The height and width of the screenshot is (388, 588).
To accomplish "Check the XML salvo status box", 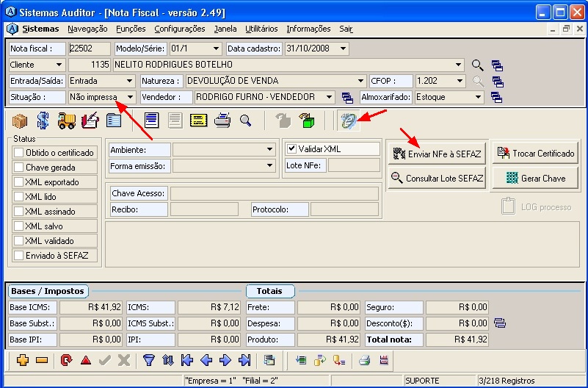I will (x=19, y=226).
